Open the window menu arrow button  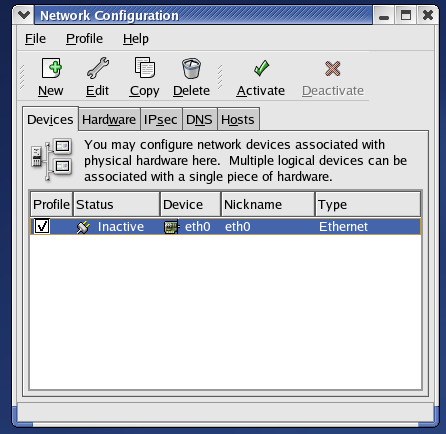(24, 15)
